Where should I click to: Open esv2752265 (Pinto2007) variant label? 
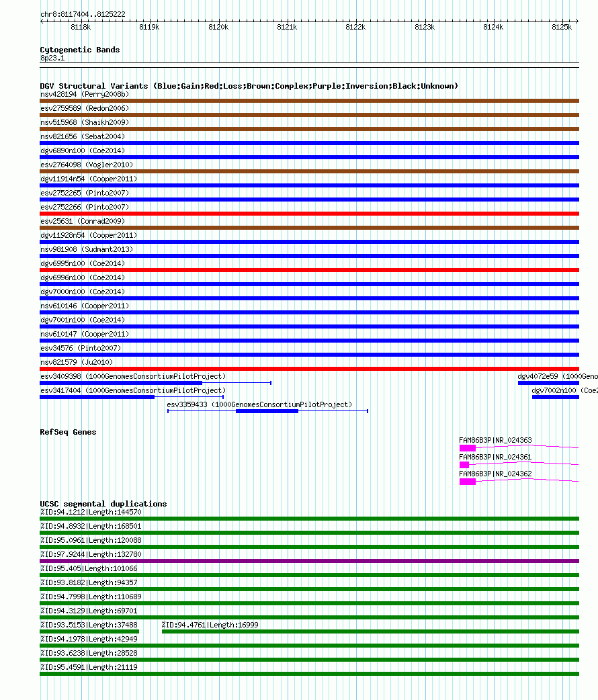click(x=85, y=193)
